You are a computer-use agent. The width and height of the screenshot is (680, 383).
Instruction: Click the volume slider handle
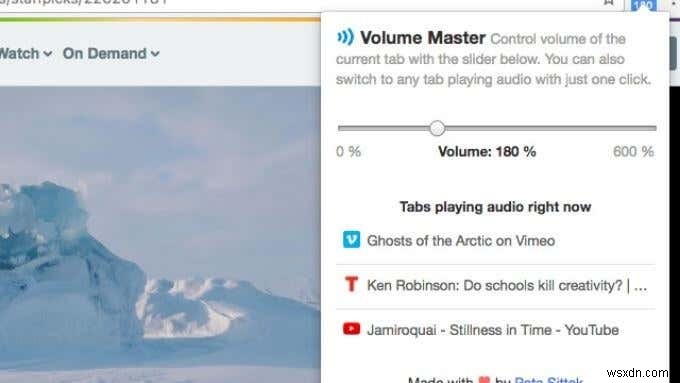(x=437, y=128)
